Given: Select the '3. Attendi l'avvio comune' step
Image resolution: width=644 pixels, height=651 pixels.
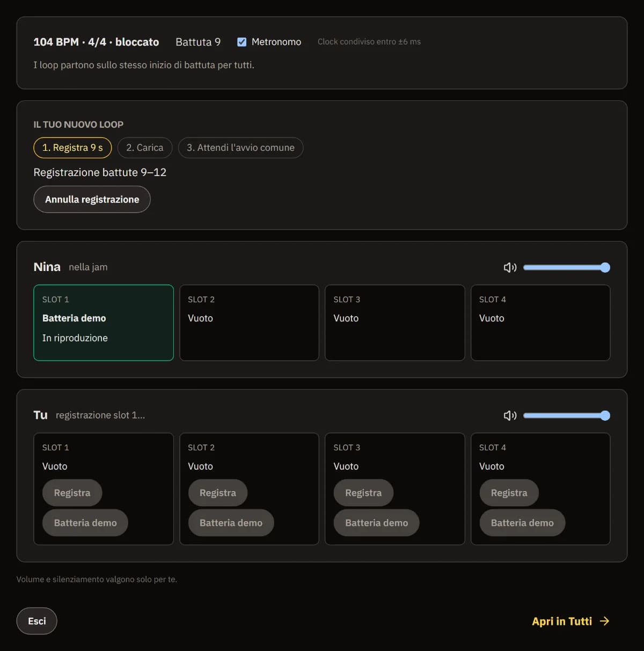Looking at the screenshot, I should coord(240,148).
